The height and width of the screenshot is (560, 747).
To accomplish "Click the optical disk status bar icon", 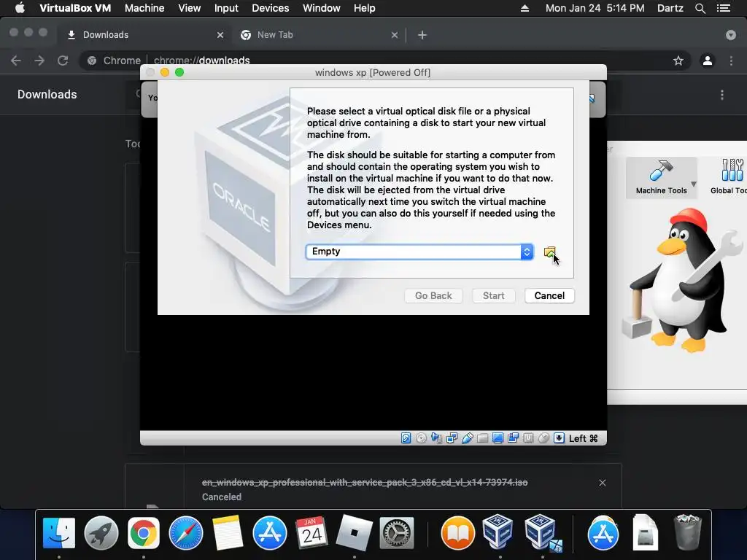I will click(421, 438).
